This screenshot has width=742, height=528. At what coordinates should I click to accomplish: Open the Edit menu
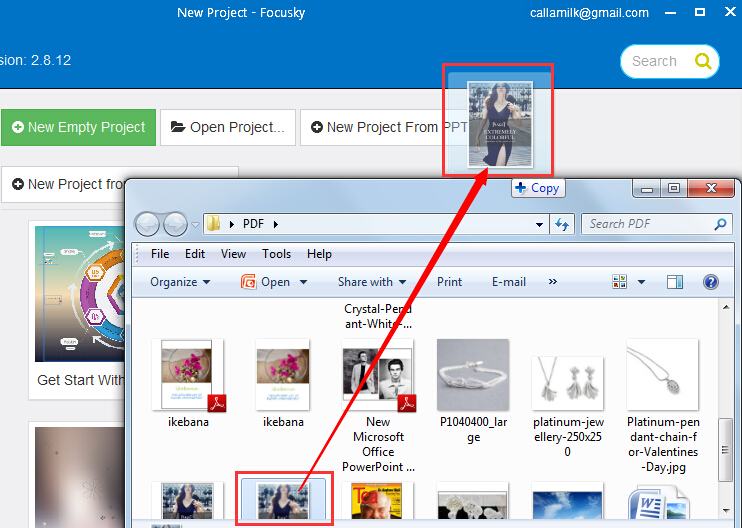click(195, 254)
